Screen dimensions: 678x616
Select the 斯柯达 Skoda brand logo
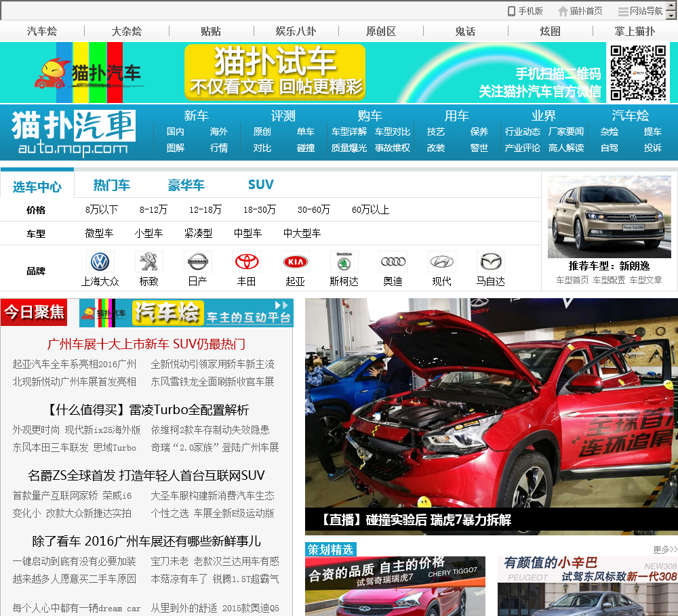(344, 262)
